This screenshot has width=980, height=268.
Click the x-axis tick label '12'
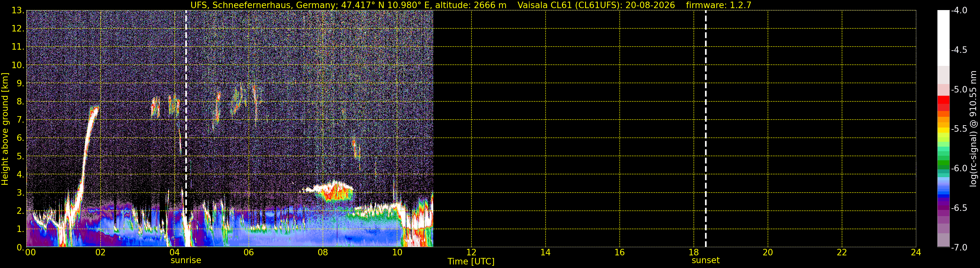coord(471,253)
